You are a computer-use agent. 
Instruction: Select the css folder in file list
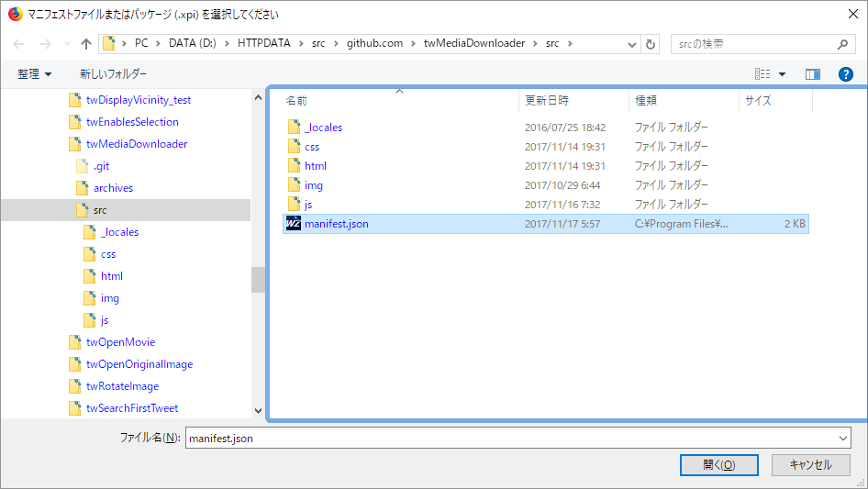312,147
